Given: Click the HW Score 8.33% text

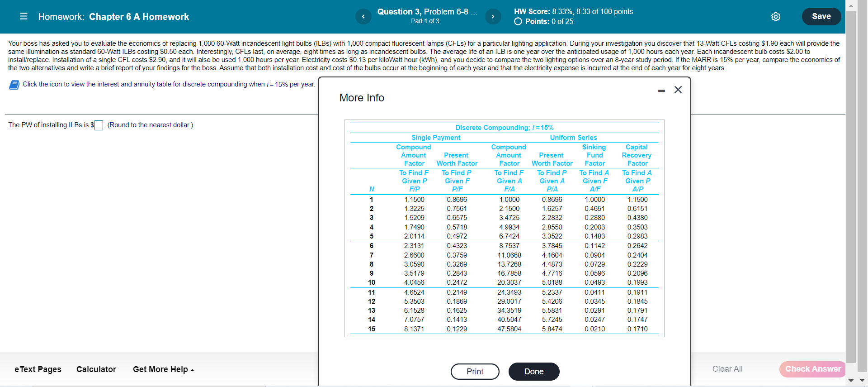Looking at the screenshot, I should coord(573,11).
